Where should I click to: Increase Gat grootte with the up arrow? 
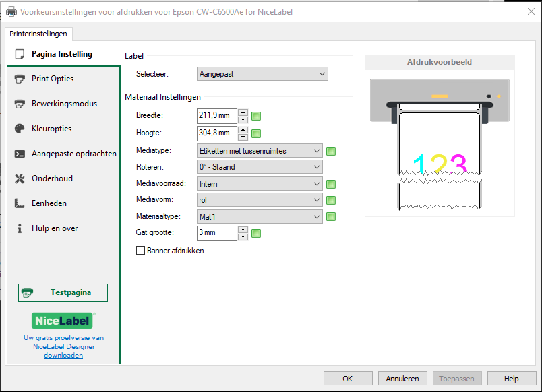(x=243, y=229)
